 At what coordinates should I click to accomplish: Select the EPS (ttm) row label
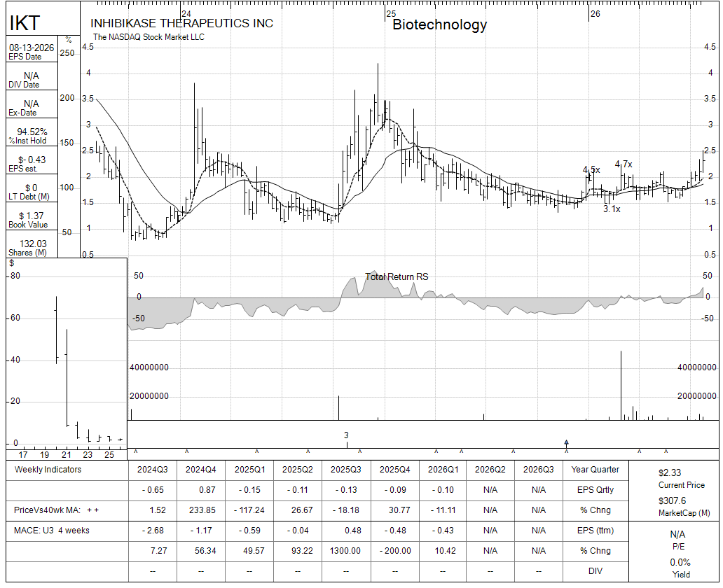(595, 531)
